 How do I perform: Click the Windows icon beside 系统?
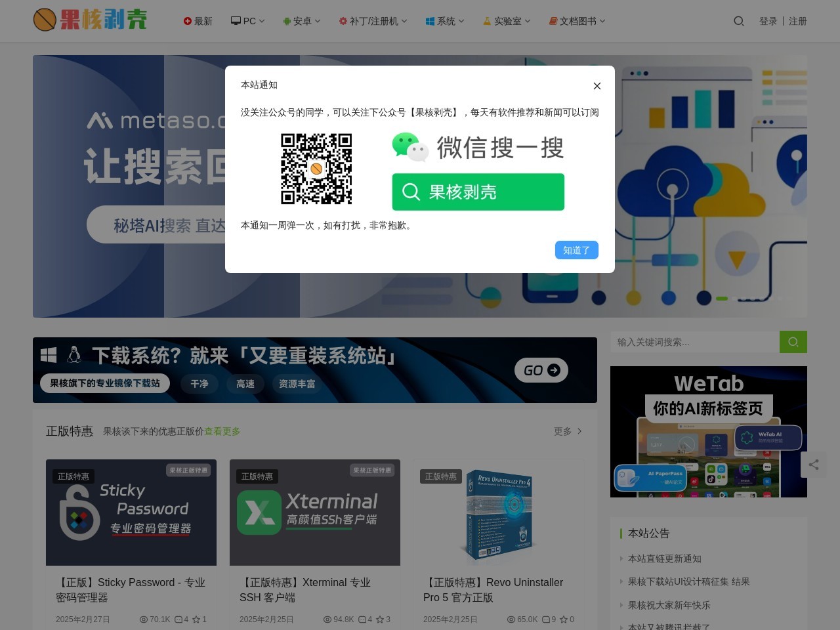point(430,21)
